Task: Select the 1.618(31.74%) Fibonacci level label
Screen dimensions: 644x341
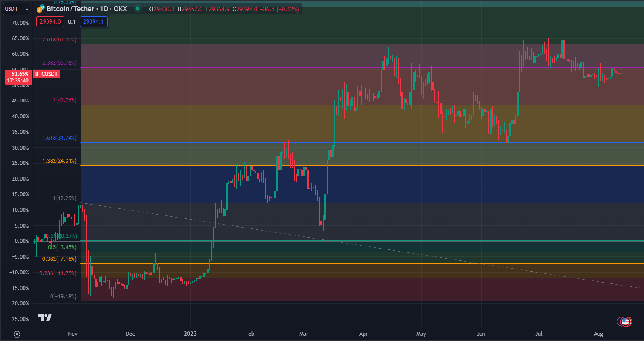Action: coord(59,138)
